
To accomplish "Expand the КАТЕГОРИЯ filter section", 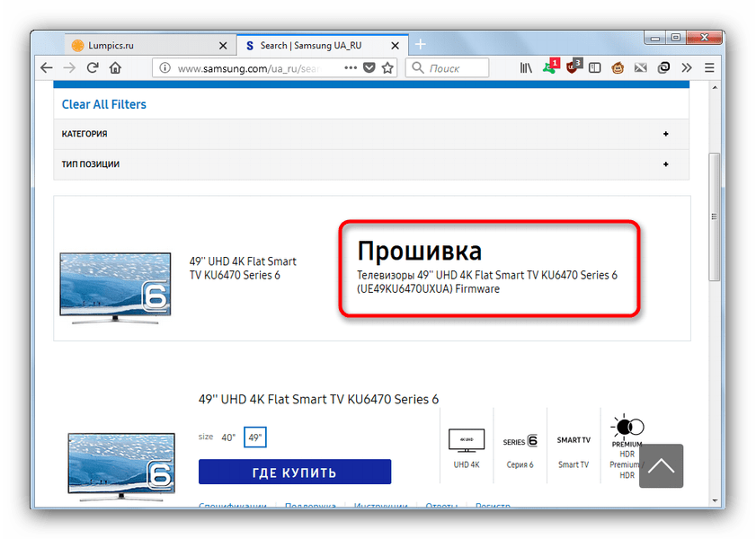I will pos(665,134).
